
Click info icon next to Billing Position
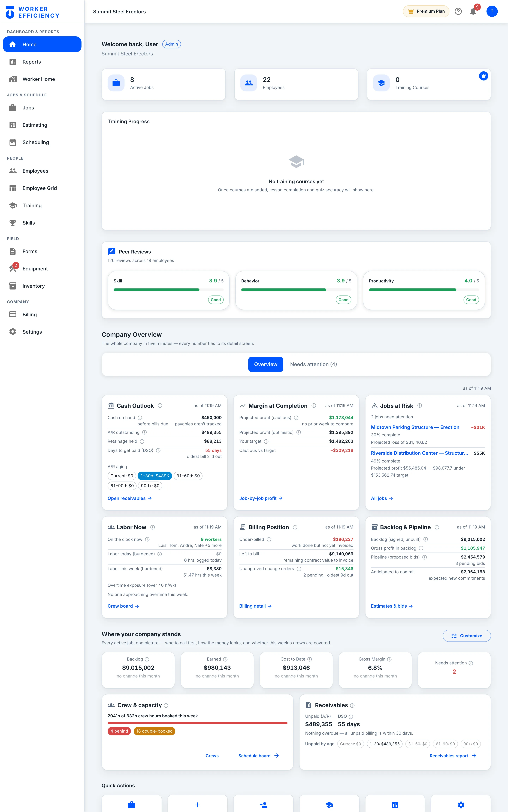295,527
